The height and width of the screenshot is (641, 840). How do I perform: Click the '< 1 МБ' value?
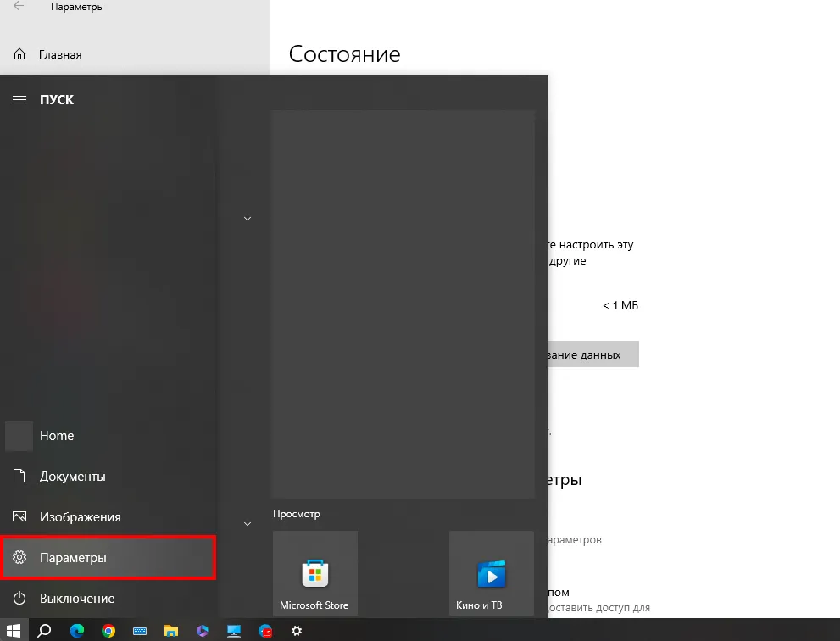click(x=620, y=305)
